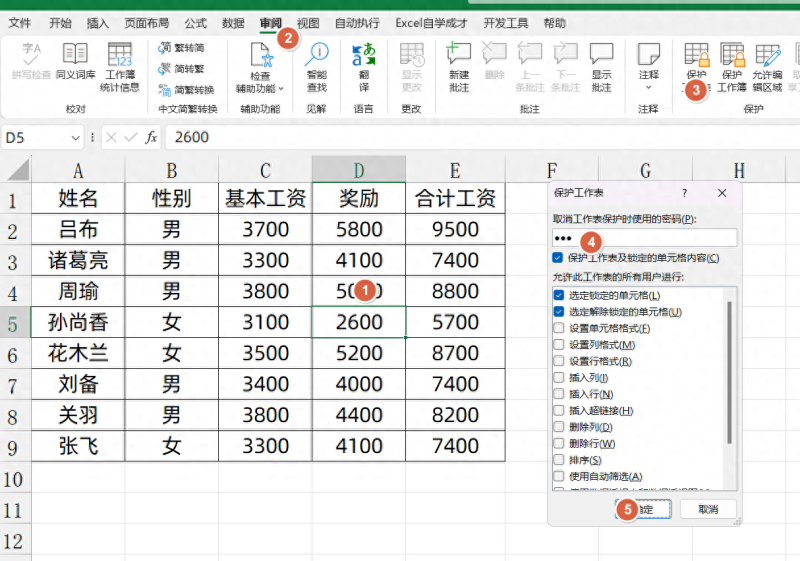Switch to the 开发工具 tab
The image size is (800, 561).
(506, 23)
